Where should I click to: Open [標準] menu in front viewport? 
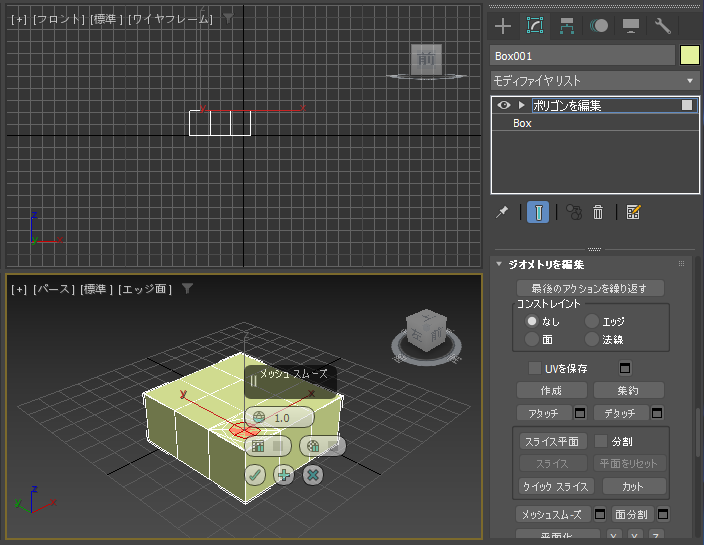106,19
